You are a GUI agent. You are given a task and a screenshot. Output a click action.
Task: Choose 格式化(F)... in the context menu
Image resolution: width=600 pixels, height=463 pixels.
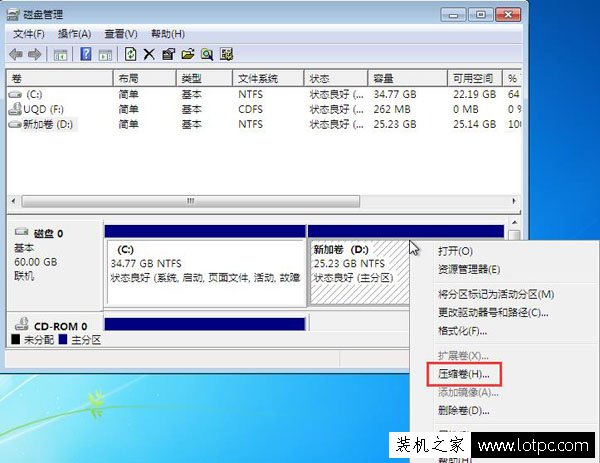(462, 331)
